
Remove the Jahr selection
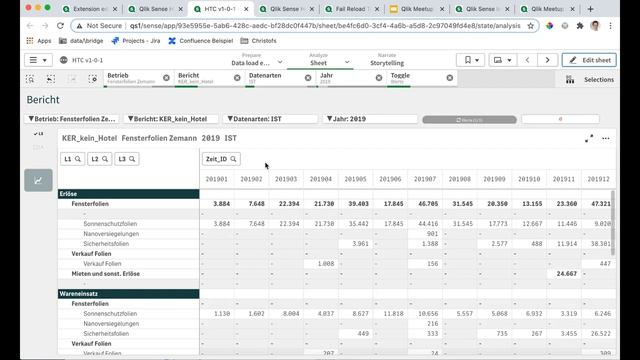coord(379,78)
